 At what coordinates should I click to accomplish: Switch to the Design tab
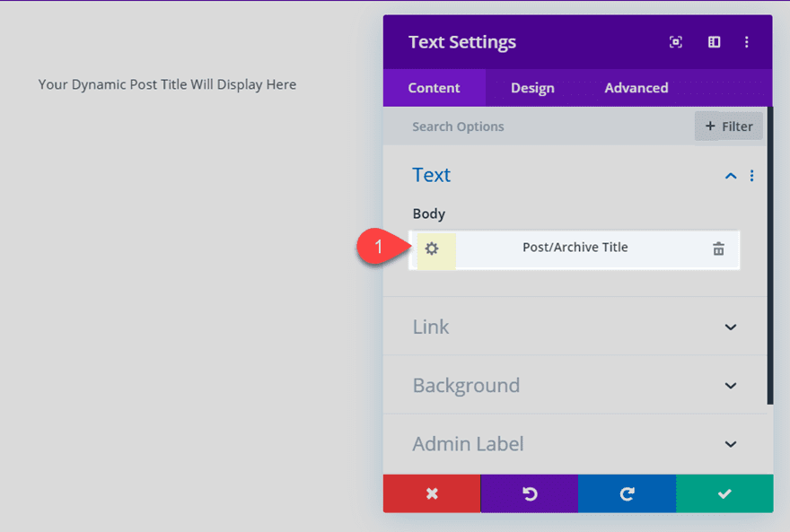click(532, 87)
